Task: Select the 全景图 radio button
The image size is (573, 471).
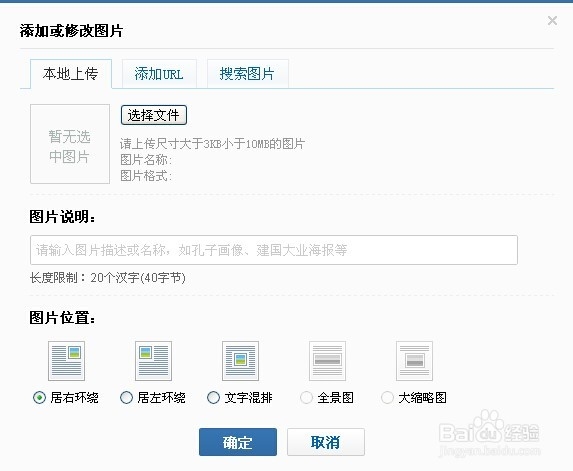Action: click(306, 397)
